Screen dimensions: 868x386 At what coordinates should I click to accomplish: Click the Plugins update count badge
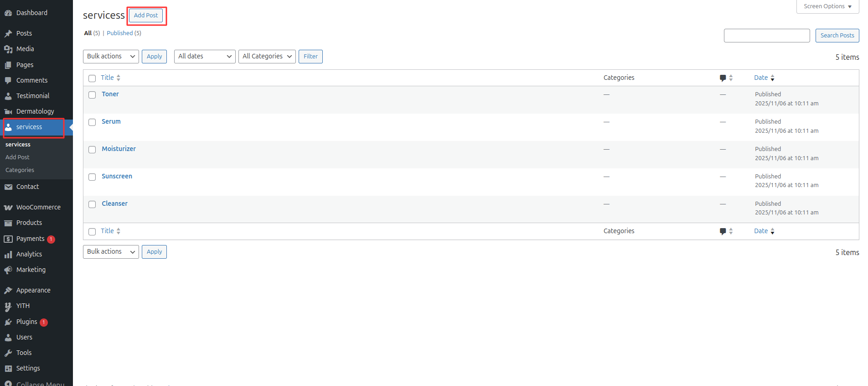point(44,323)
